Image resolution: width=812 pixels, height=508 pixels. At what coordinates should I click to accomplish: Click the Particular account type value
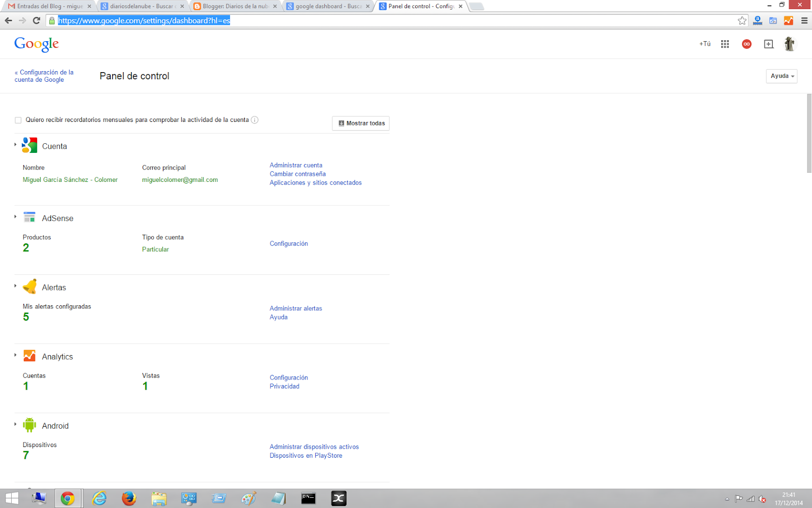pos(155,249)
